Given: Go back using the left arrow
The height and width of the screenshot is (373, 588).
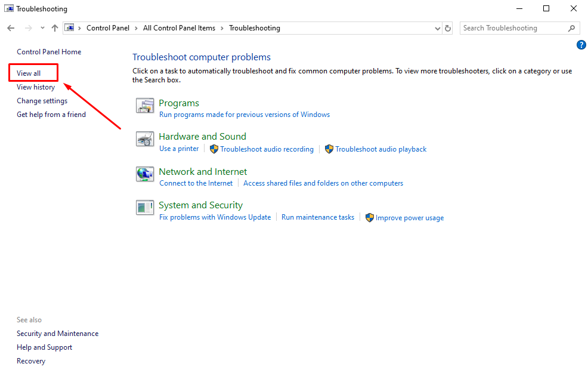Looking at the screenshot, I should coord(11,28).
